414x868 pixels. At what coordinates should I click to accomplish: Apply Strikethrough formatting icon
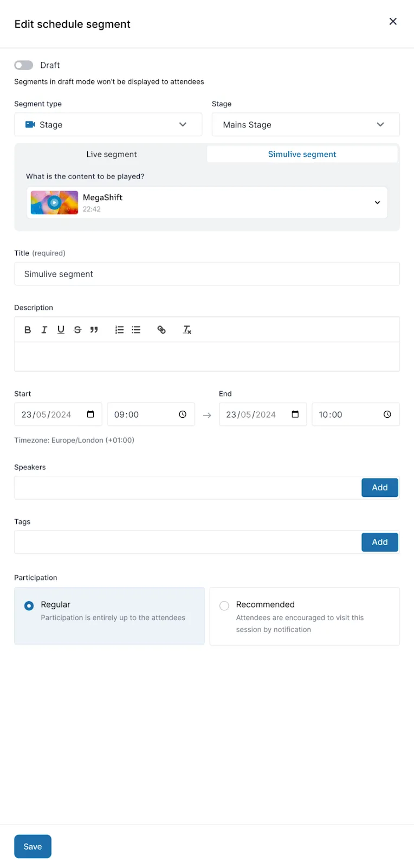point(77,330)
